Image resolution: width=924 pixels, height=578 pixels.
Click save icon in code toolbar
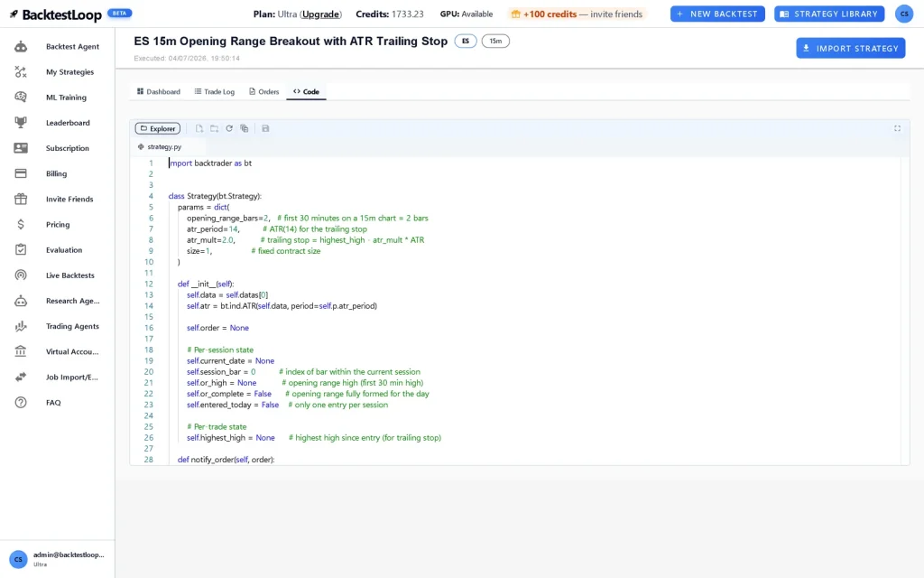coord(265,128)
